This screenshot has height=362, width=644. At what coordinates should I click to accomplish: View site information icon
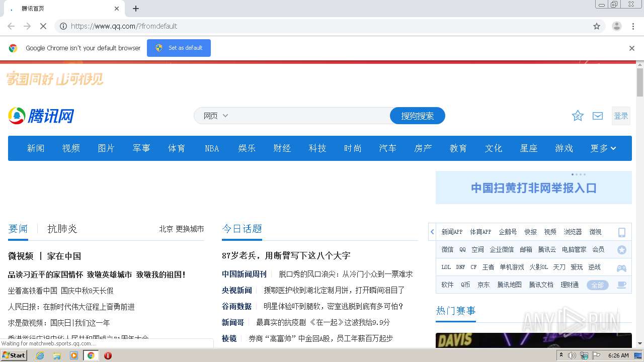[x=63, y=26]
